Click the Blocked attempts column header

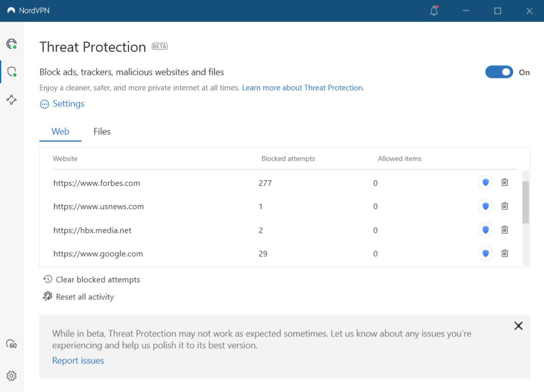tap(288, 159)
